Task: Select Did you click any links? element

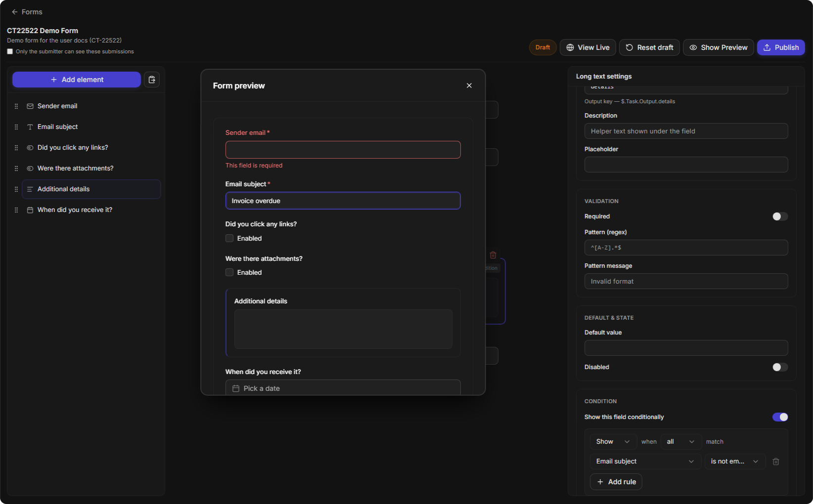Action: click(91, 148)
